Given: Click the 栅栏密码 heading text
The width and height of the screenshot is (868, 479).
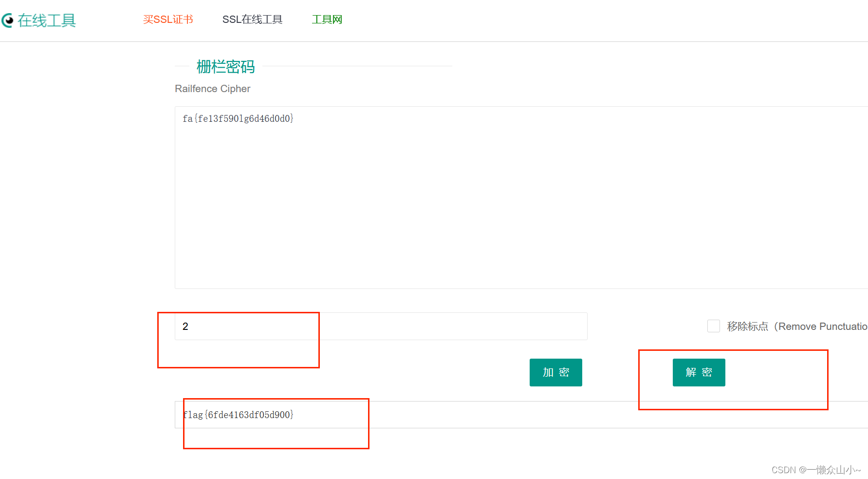Looking at the screenshot, I should (x=225, y=66).
